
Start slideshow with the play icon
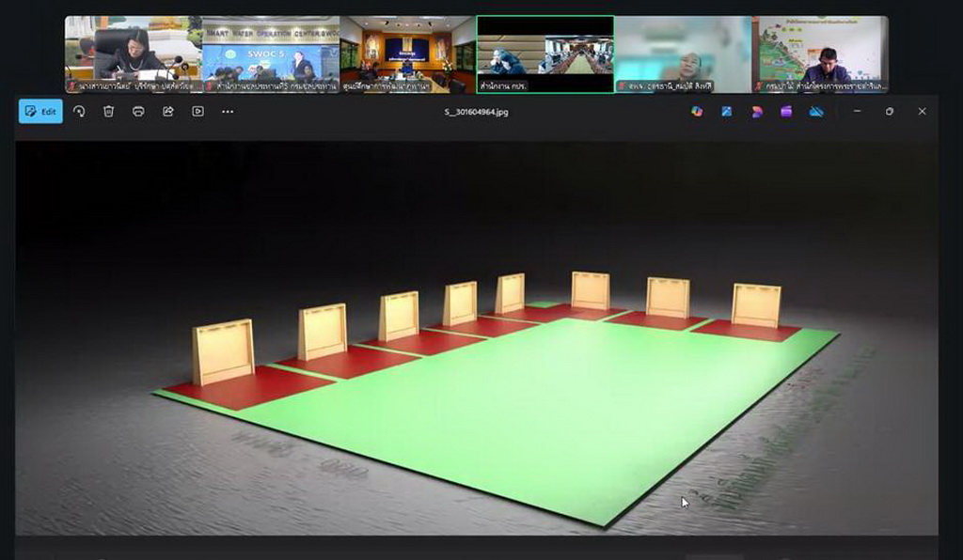(197, 111)
